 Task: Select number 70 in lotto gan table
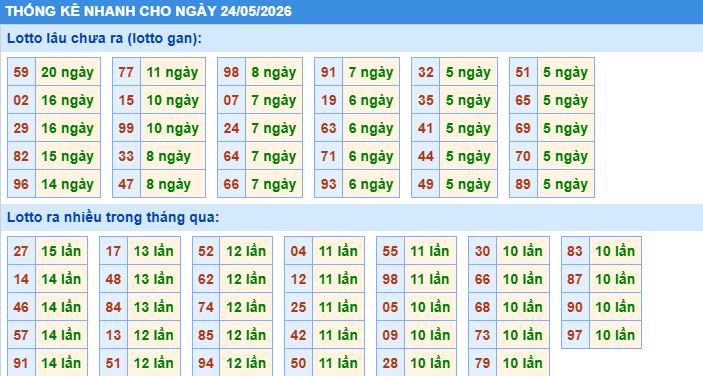[523, 156]
